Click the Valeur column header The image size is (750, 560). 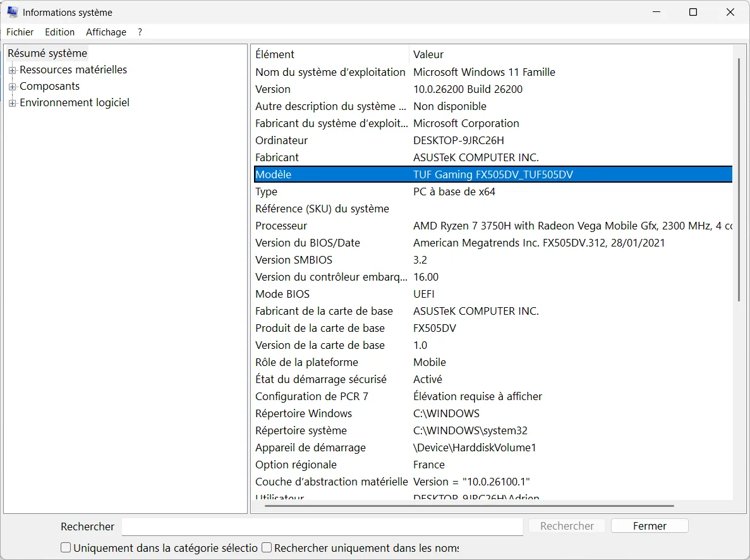tap(571, 54)
